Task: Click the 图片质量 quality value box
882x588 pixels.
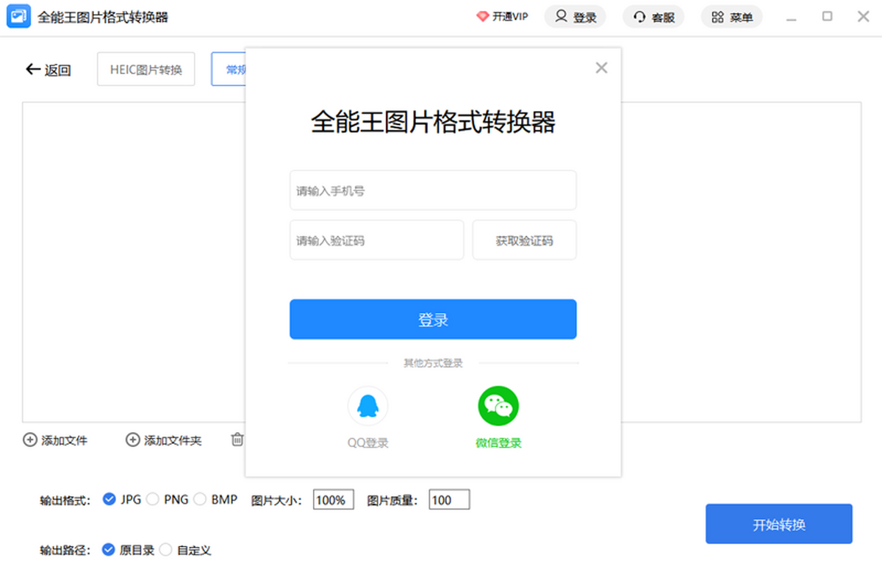Action: (x=448, y=500)
